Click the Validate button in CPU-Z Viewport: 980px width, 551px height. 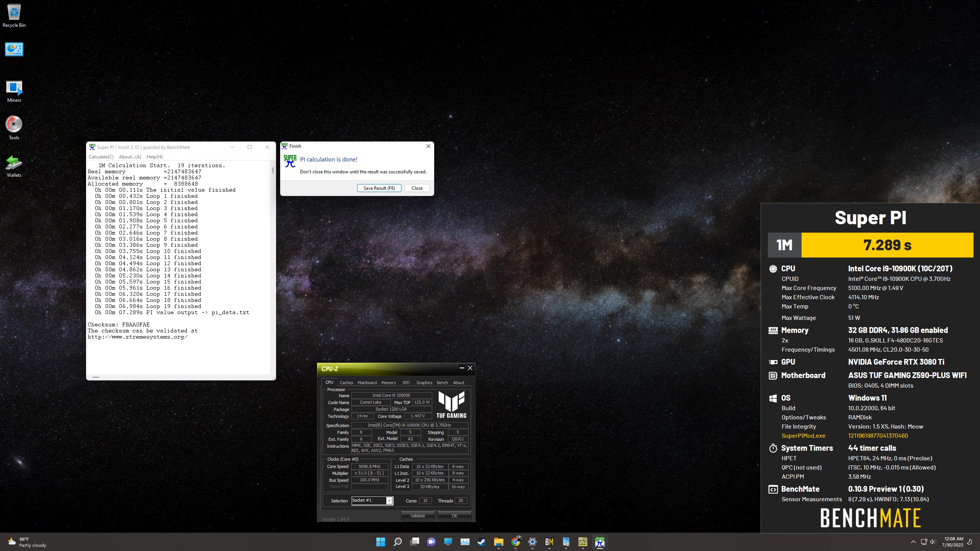point(418,516)
